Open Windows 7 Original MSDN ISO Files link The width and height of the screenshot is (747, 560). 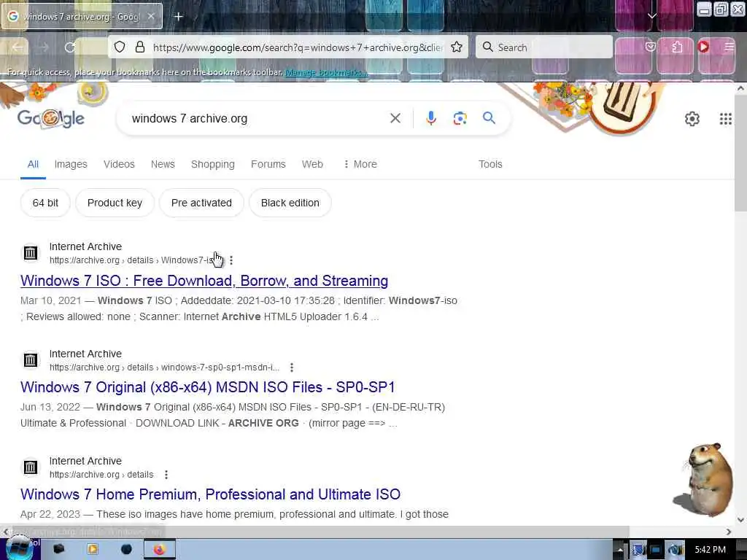click(208, 387)
